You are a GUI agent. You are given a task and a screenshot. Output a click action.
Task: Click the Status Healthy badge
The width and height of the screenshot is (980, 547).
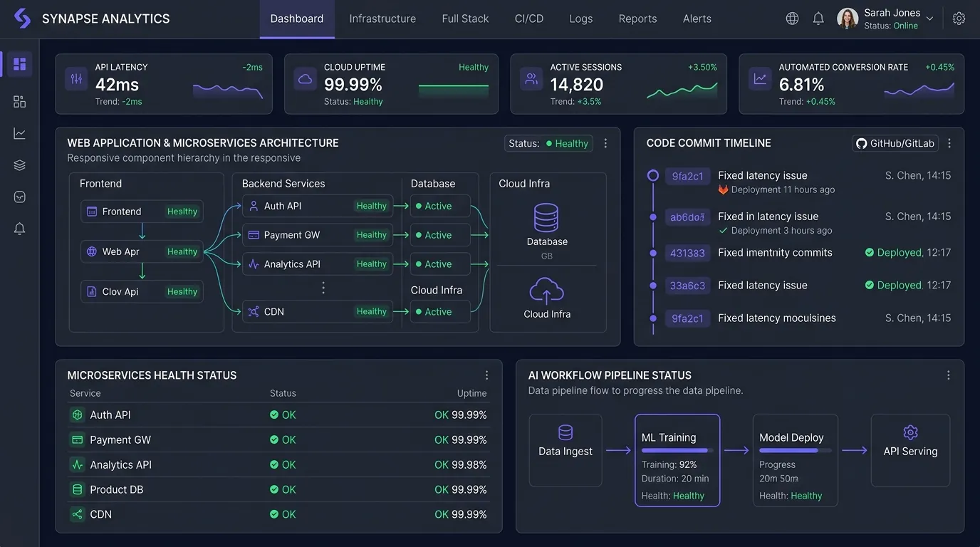pyautogui.click(x=548, y=143)
